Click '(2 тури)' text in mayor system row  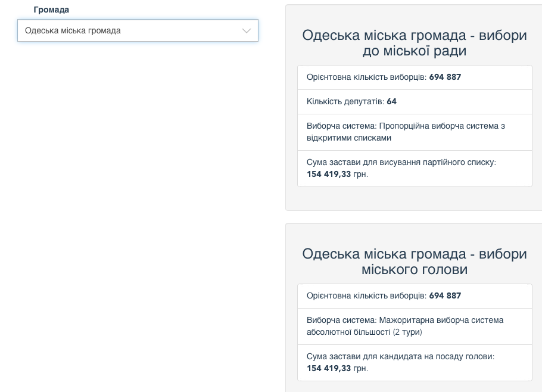407,332
